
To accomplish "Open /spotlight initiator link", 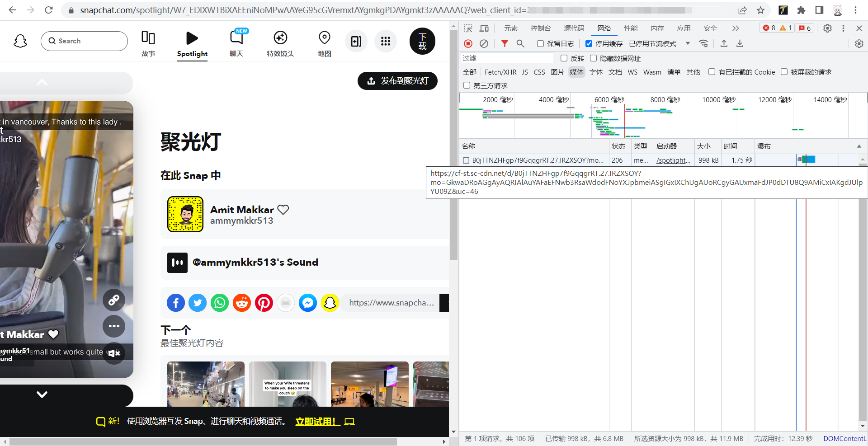I will point(674,160).
